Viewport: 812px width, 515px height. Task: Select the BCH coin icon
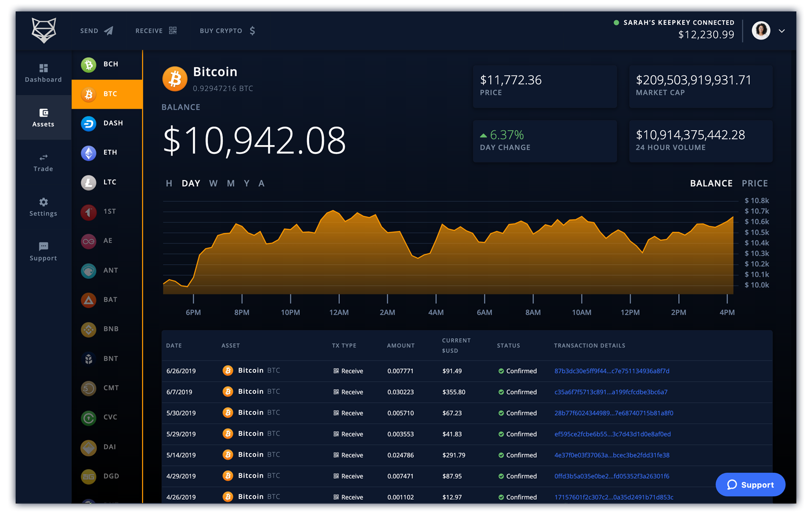pos(88,65)
